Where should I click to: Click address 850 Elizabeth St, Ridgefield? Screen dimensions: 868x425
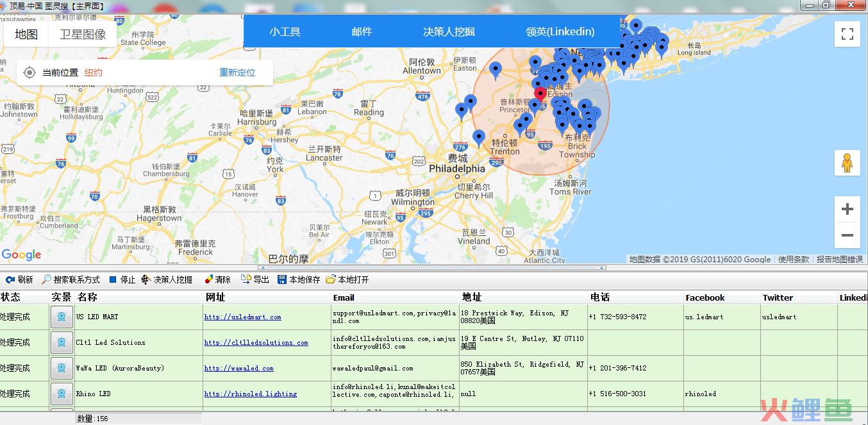(x=522, y=368)
